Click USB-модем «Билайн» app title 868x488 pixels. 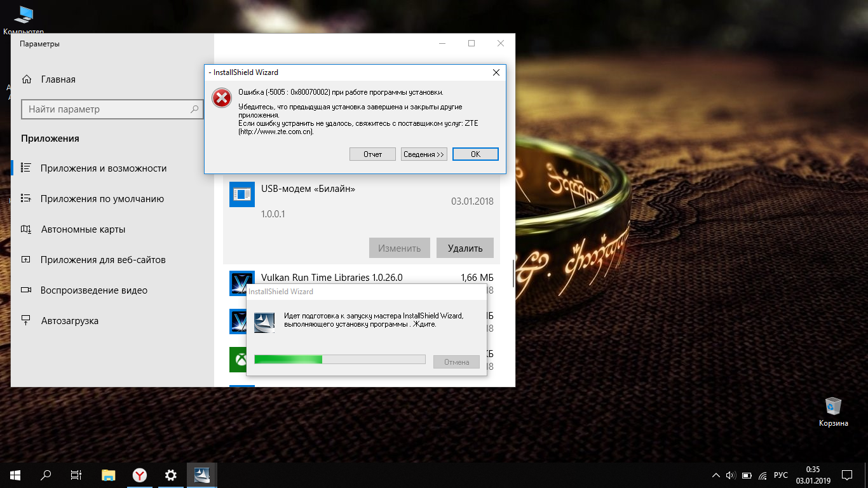(x=308, y=189)
